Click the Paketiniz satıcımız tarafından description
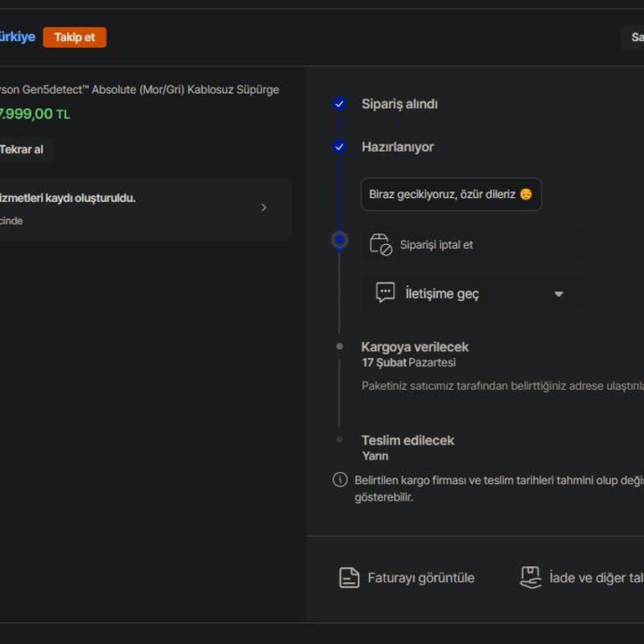644x644 pixels. coord(503,386)
